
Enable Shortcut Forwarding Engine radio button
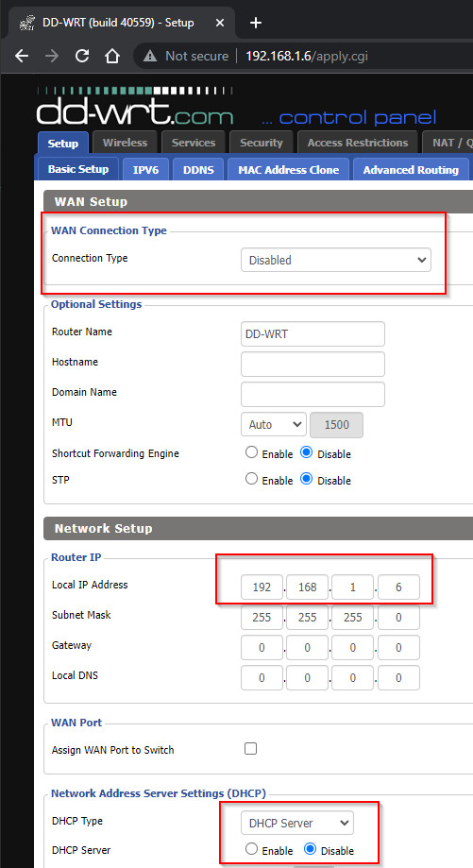click(252, 452)
